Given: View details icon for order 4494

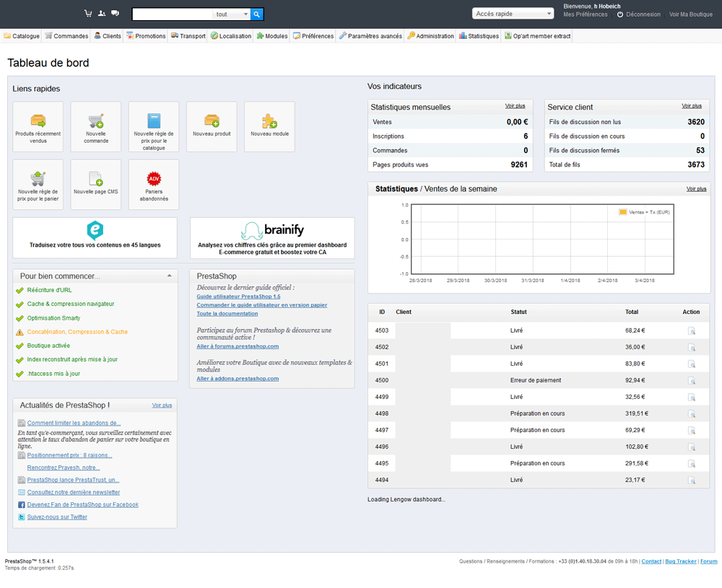Looking at the screenshot, I should click(692, 481).
